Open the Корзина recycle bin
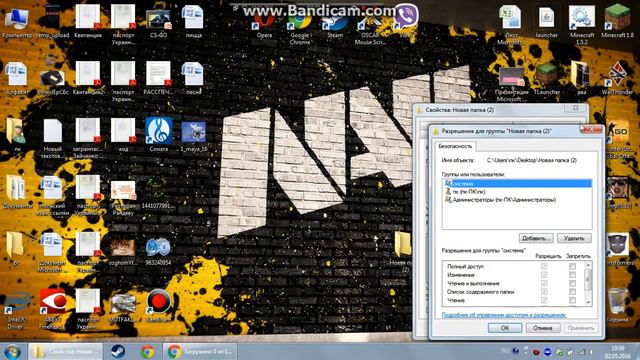The image size is (640, 360). pyautogui.click(x=617, y=305)
